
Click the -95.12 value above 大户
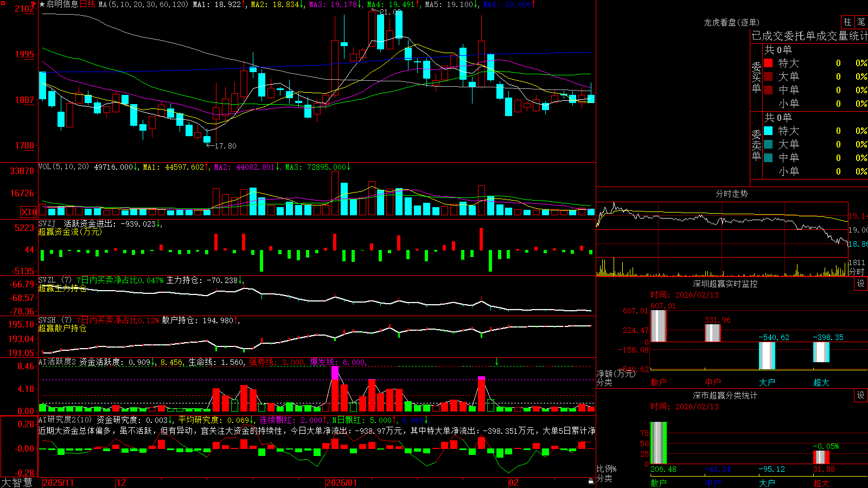pos(771,469)
